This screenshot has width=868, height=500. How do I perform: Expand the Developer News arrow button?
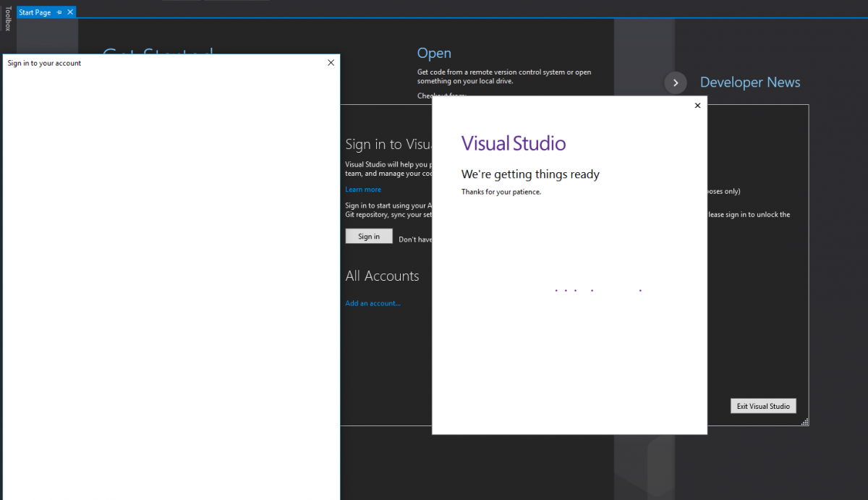coord(675,82)
